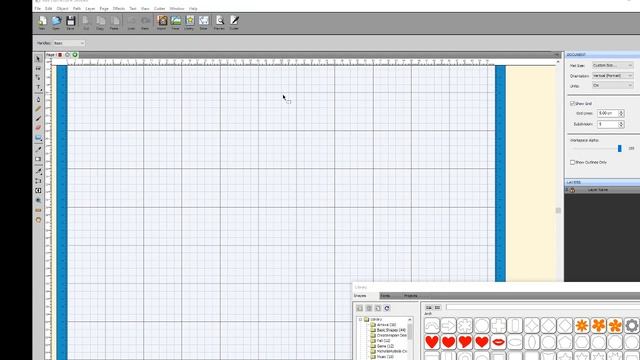
Task: Open the Cutter menu
Action: coord(159,9)
